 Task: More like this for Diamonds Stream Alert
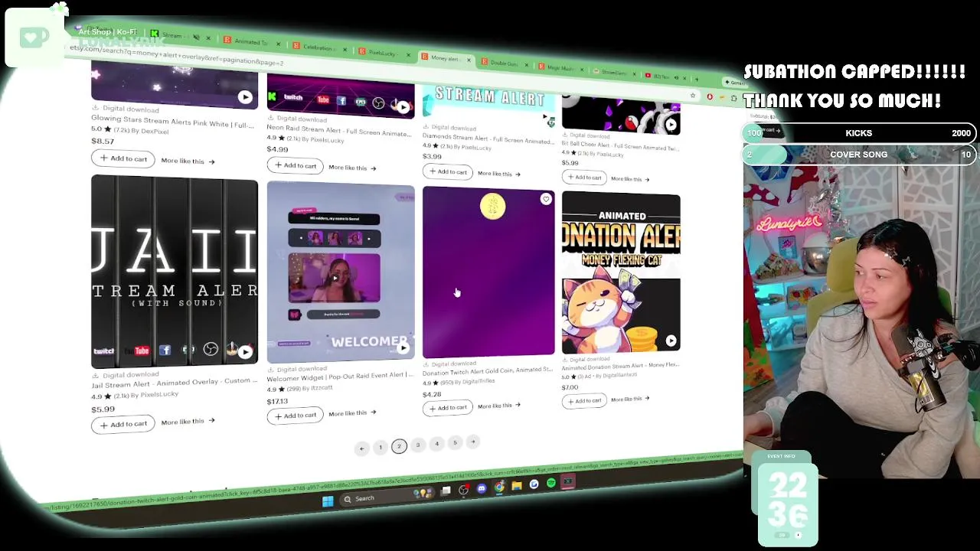[x=498, y=174]
